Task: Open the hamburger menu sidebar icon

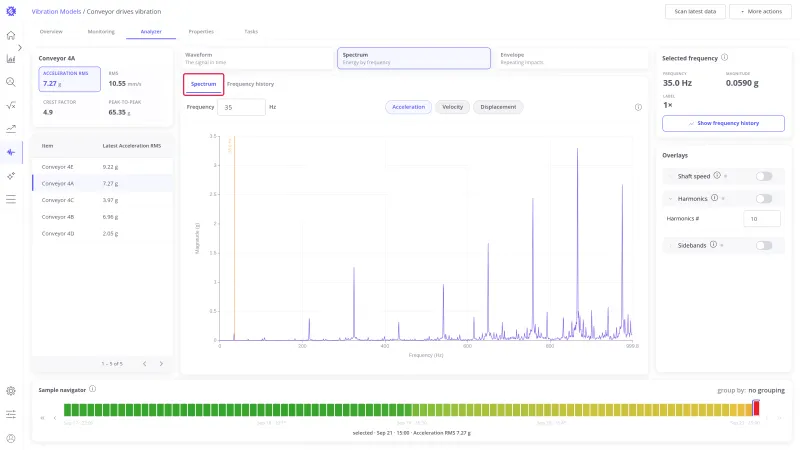Action: tap(11, 199)
